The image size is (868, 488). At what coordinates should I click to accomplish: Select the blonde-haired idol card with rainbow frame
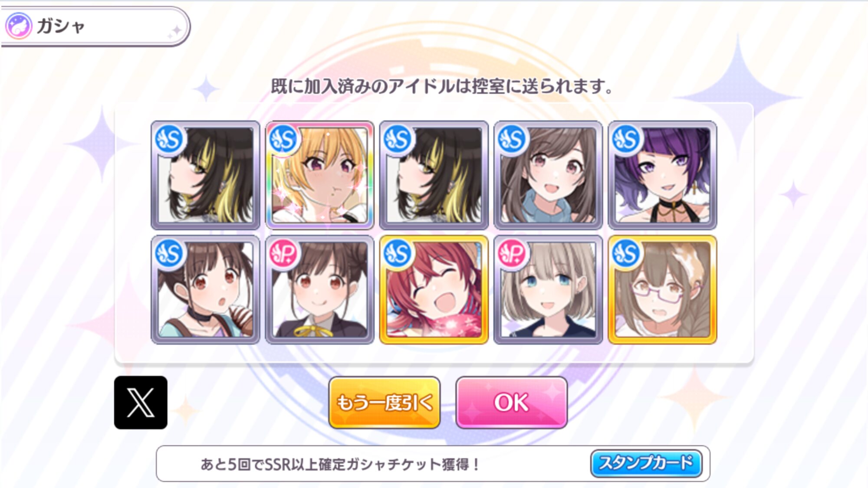(320, 175)
